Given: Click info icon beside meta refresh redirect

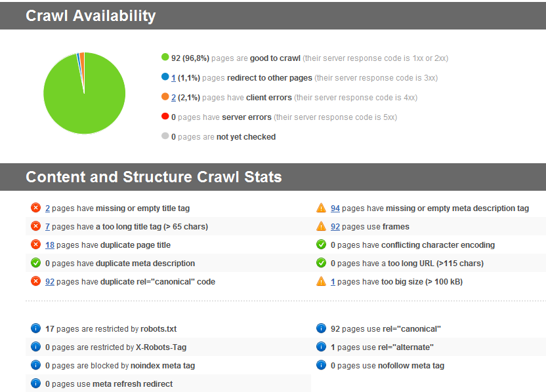Looking at the screenshot, I should 36,383.
